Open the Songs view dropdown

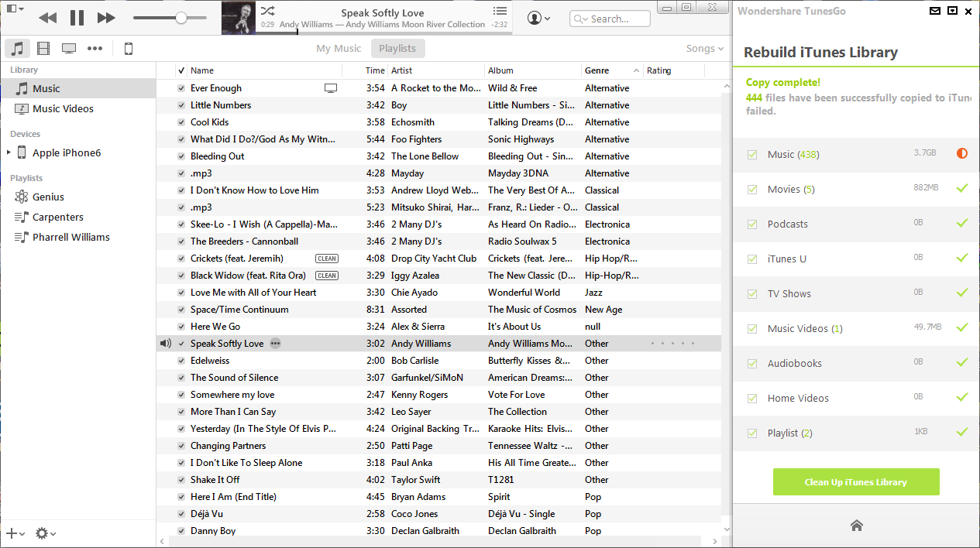coord(704,49)
